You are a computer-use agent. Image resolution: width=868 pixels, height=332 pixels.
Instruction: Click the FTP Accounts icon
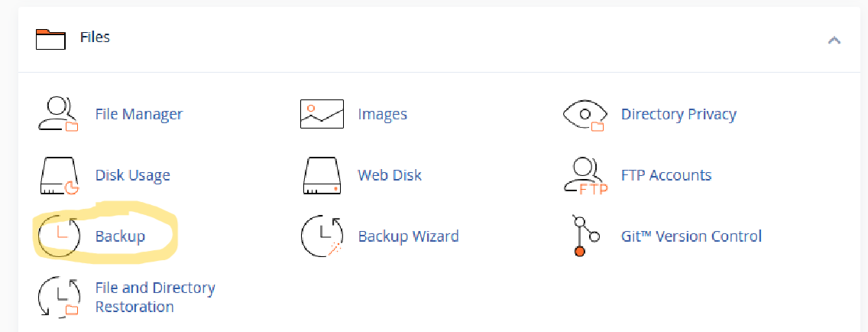(585, 175)
